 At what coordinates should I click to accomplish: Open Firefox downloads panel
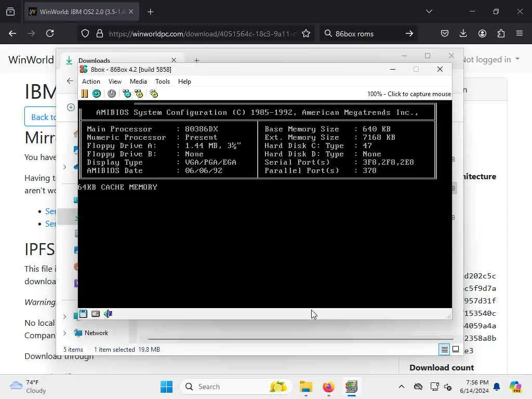coord(463,33)
